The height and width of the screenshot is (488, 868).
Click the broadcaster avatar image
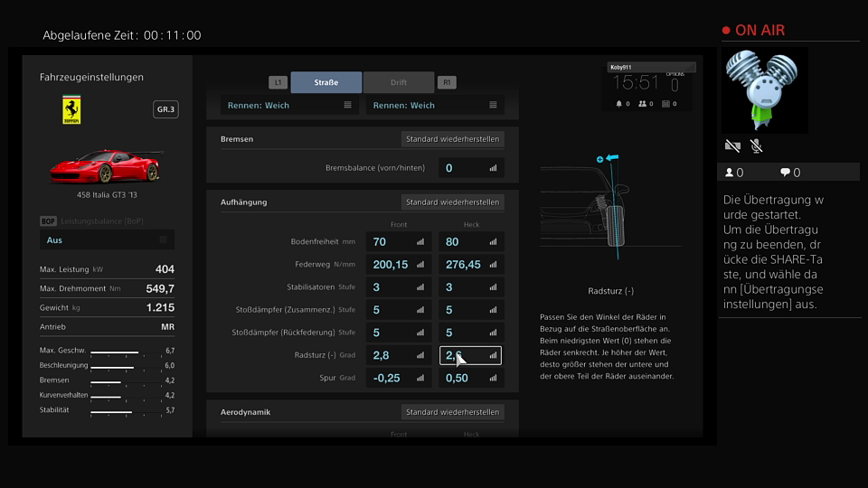click(x=765, y=90)
